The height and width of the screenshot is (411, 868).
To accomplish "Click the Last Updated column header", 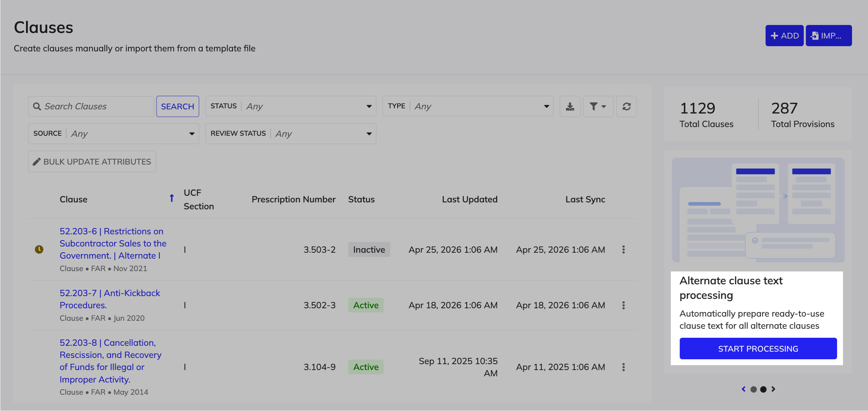I will [469, 199].
